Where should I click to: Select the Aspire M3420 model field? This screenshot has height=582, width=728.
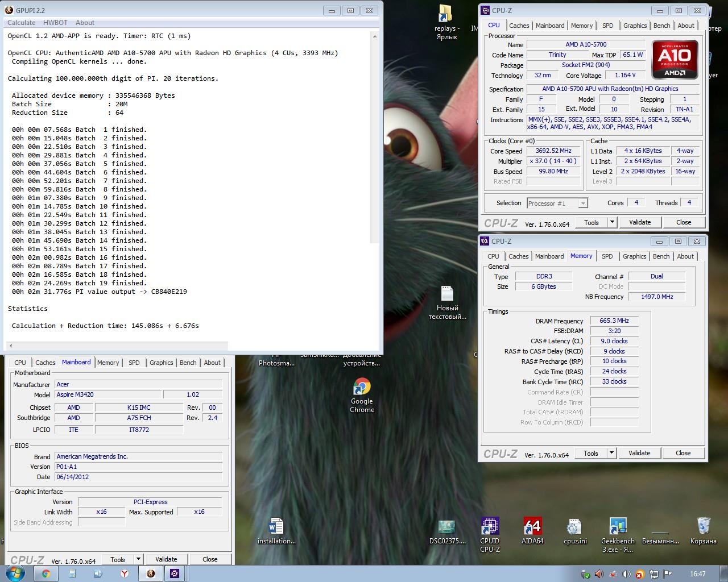click(107, 394)
